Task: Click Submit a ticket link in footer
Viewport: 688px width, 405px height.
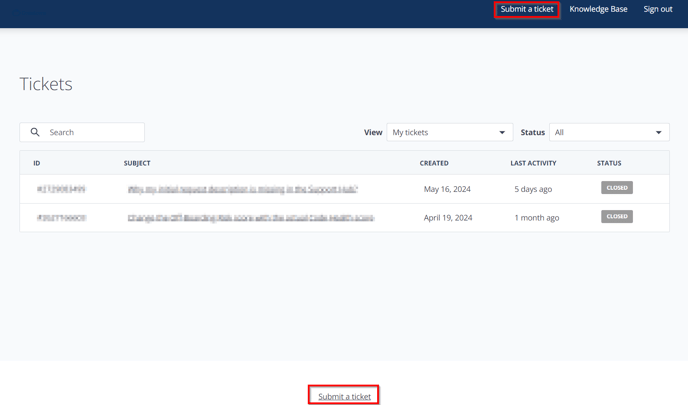Action: point(344,396)
